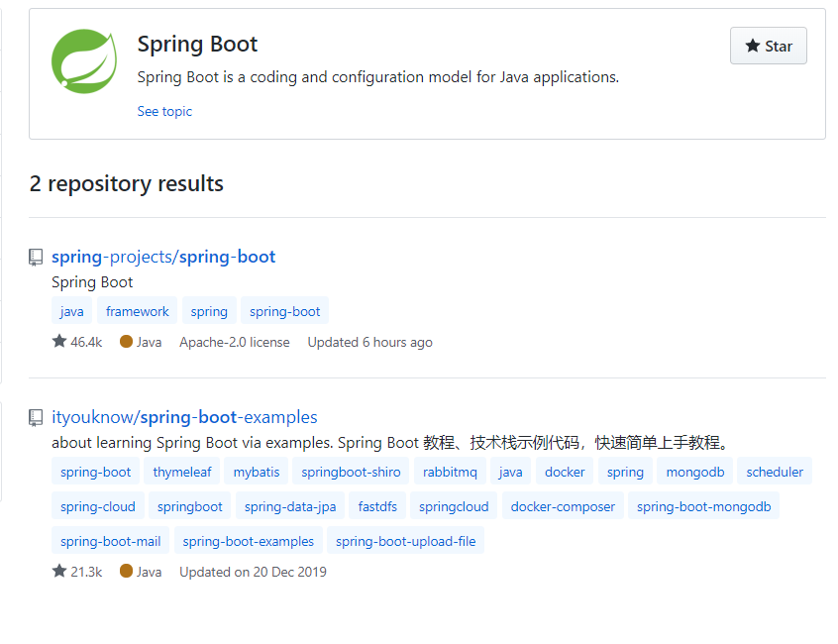
Task: Select the mybatis tag
Action: tap(257, 472)
